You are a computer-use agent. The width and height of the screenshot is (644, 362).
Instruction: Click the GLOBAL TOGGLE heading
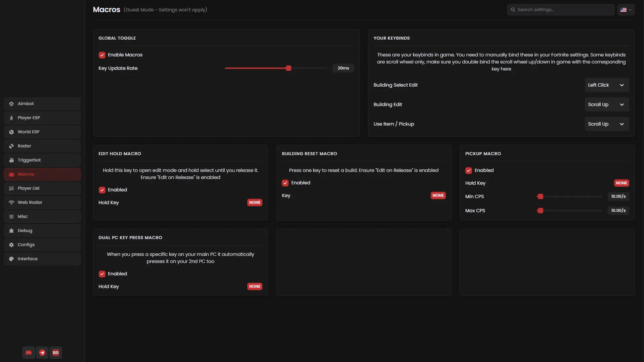tap(117, 38)
